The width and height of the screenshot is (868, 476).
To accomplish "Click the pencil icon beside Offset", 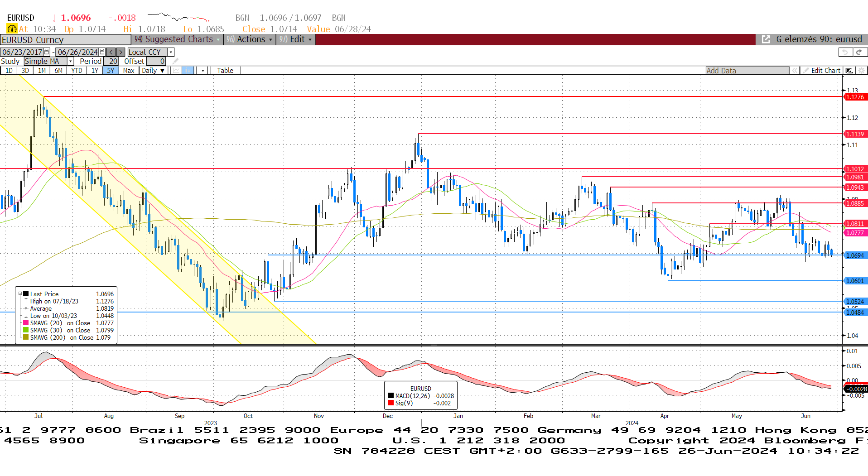I will (175, 61).
